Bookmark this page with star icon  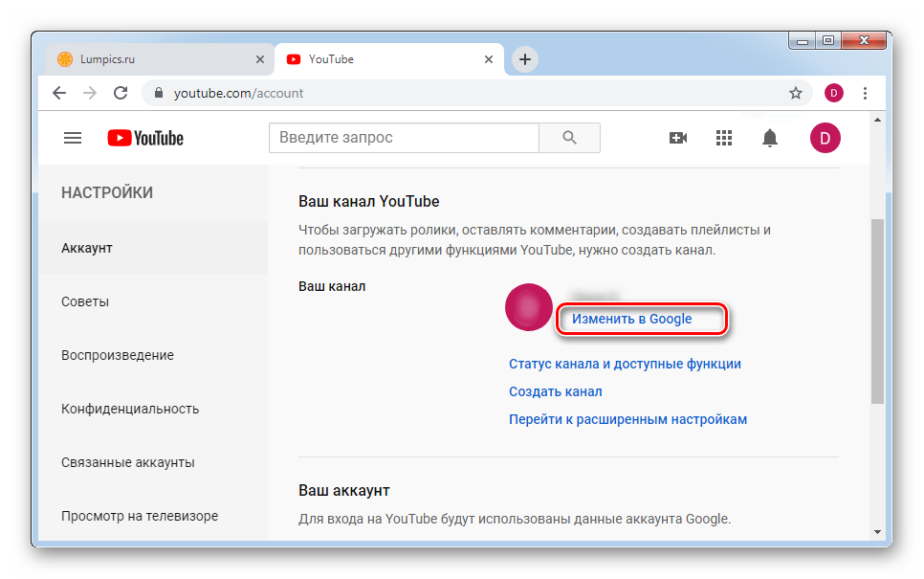click(x=795, y=93)
